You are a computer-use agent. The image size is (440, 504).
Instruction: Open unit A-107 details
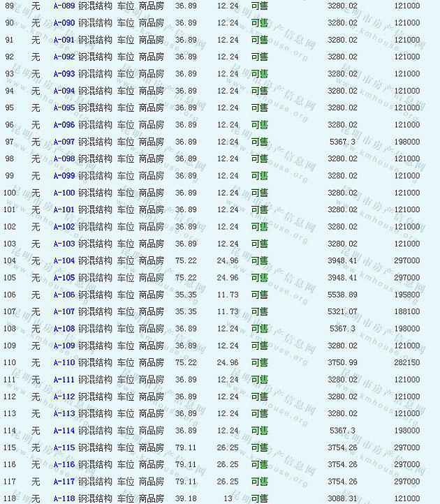[x=64, y=311]
